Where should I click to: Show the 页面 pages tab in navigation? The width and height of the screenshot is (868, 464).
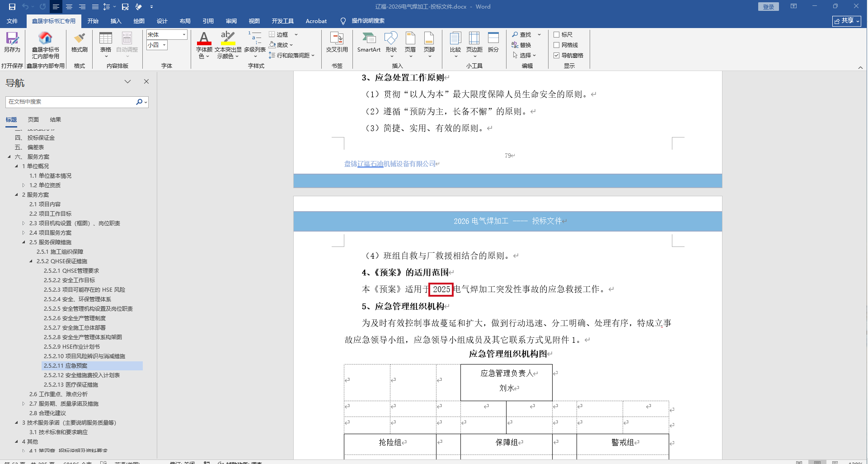pos(33,120)
